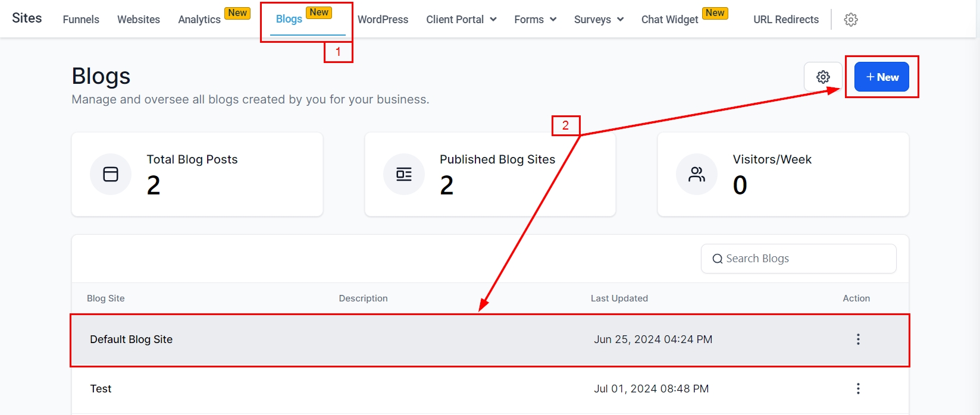Click the Published Blog Sites icon
Image resolution: width=980 pixels, height=415 pixels.
click(x=404, y=174)
